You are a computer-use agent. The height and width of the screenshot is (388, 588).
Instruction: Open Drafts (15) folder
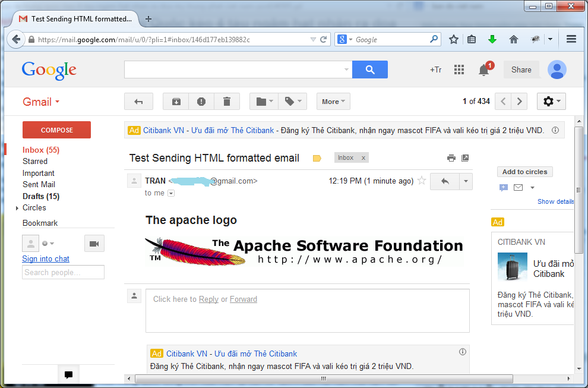[x=41, y=196]
